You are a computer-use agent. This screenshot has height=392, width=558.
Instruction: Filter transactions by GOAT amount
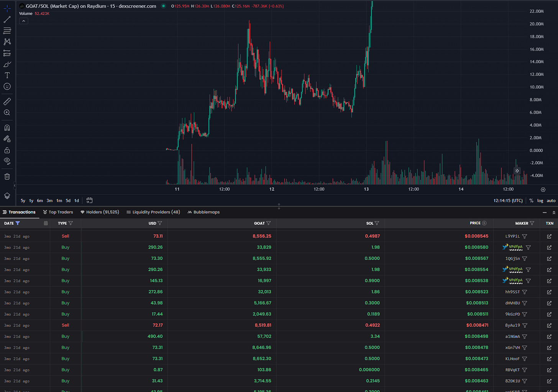(268, 223)
